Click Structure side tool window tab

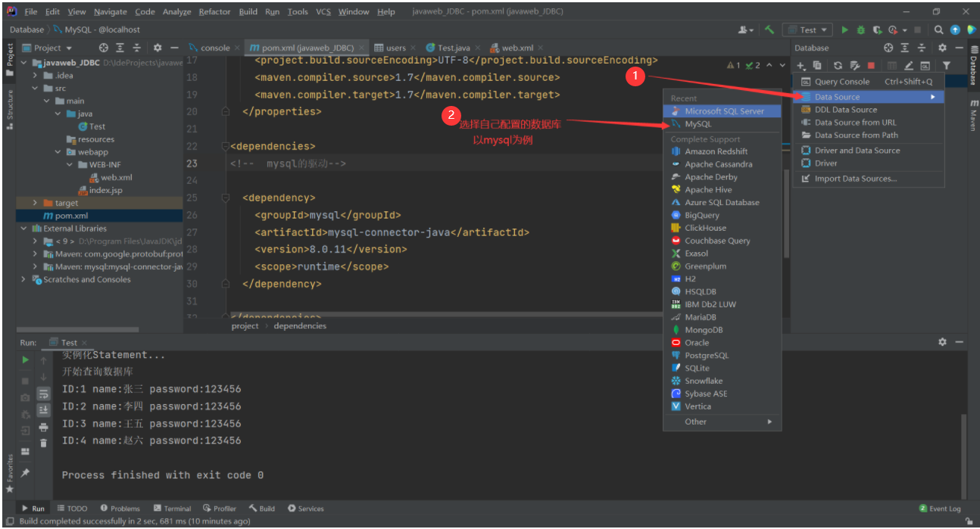pos(10,110)
